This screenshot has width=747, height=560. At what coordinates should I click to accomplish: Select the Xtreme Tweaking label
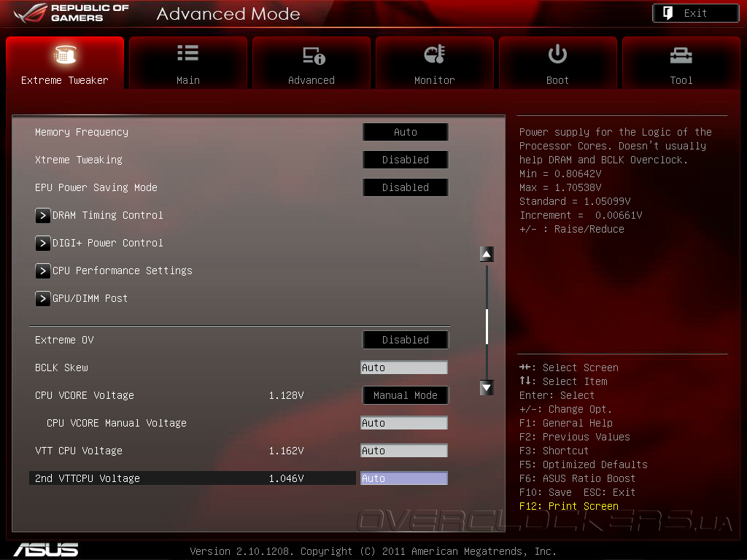coord(79,160)
